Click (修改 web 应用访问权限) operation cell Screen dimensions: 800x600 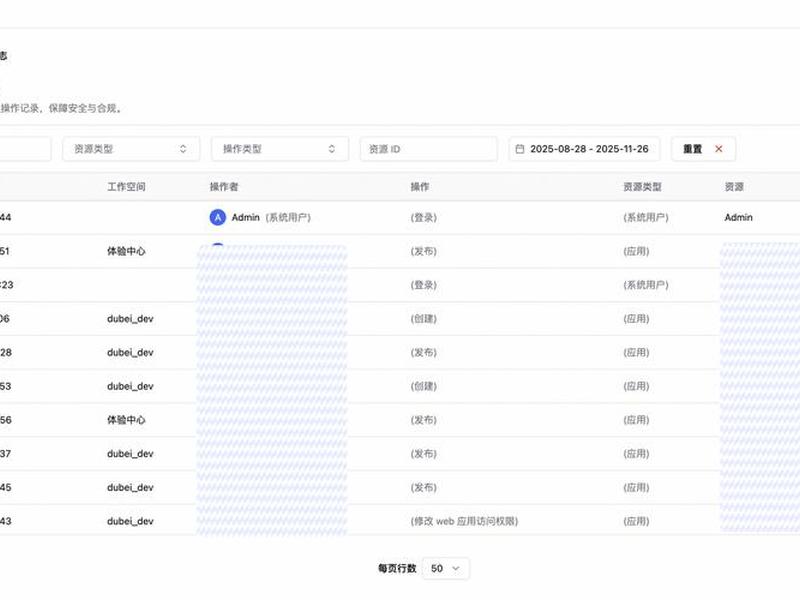tap(464, 521)
